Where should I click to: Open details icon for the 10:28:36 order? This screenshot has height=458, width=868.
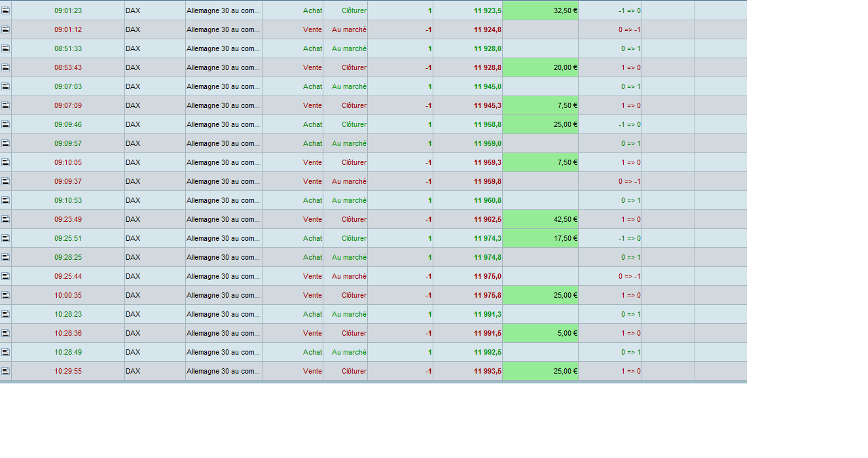pyautogui.click(x=5, y=333)
